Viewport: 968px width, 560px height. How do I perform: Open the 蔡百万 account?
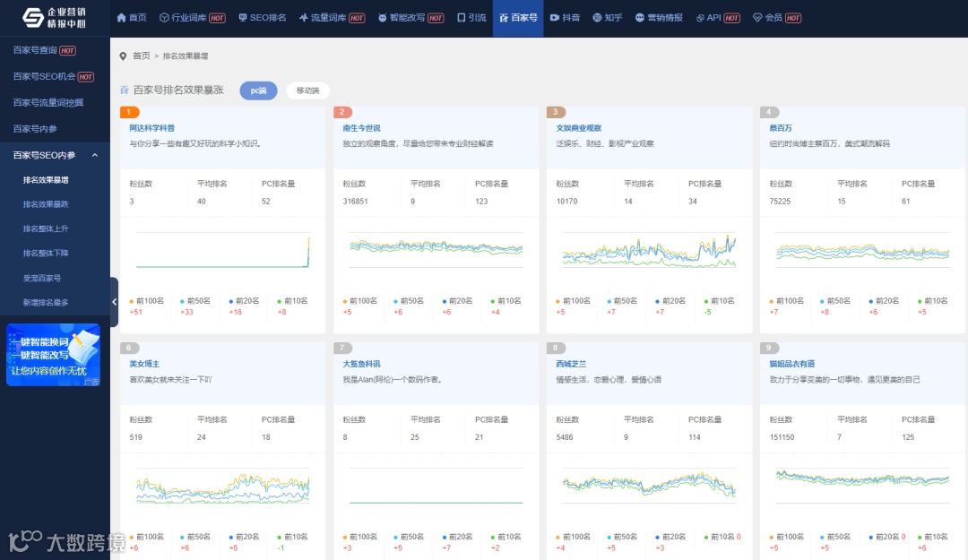(x=781, y=128)
